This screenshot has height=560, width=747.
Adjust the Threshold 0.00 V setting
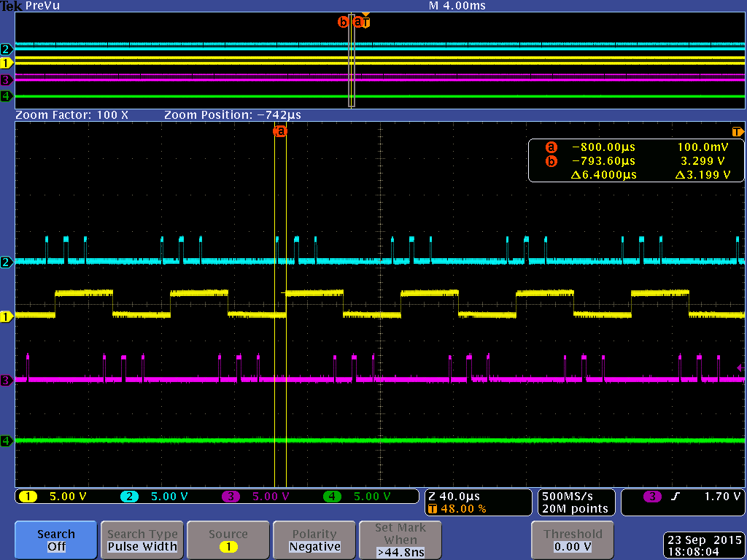point(573,540)
